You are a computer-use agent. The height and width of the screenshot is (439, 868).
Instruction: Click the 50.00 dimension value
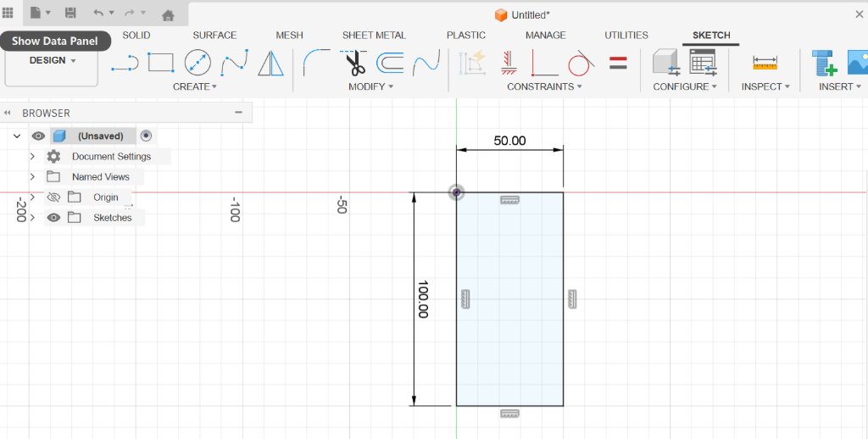click(x=509, y=141)
